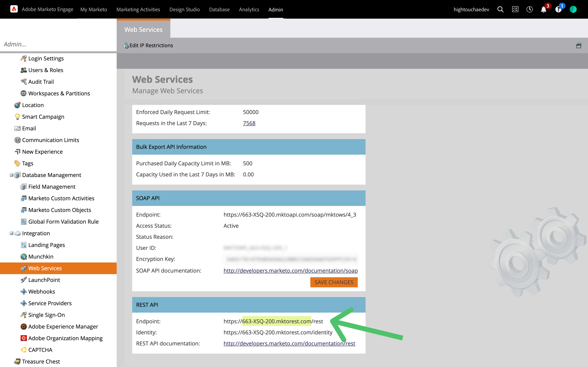This screenshot has width=588, height=367.
Task: Go to Design Studio menu
Action: [185, 10]
